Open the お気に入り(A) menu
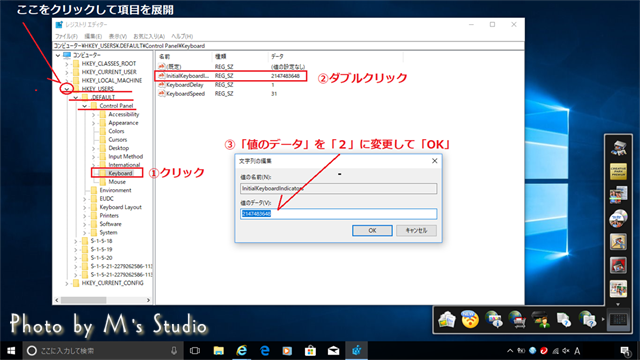The width and height of the screenshot is (640, 360). tap(149, 36)
